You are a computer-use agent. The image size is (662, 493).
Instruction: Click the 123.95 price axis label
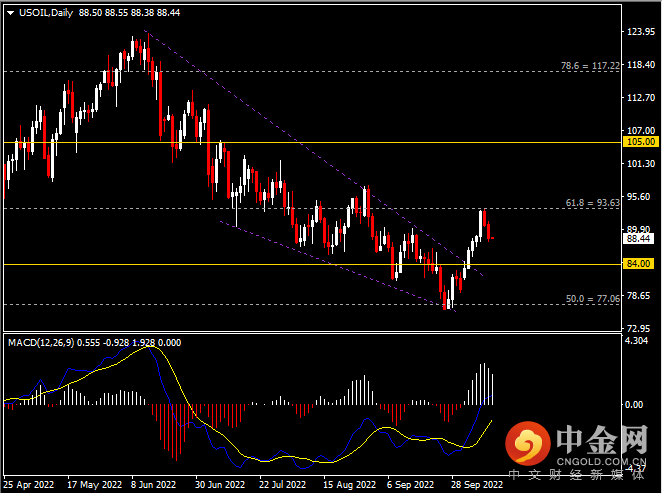(x=641, y=32)
